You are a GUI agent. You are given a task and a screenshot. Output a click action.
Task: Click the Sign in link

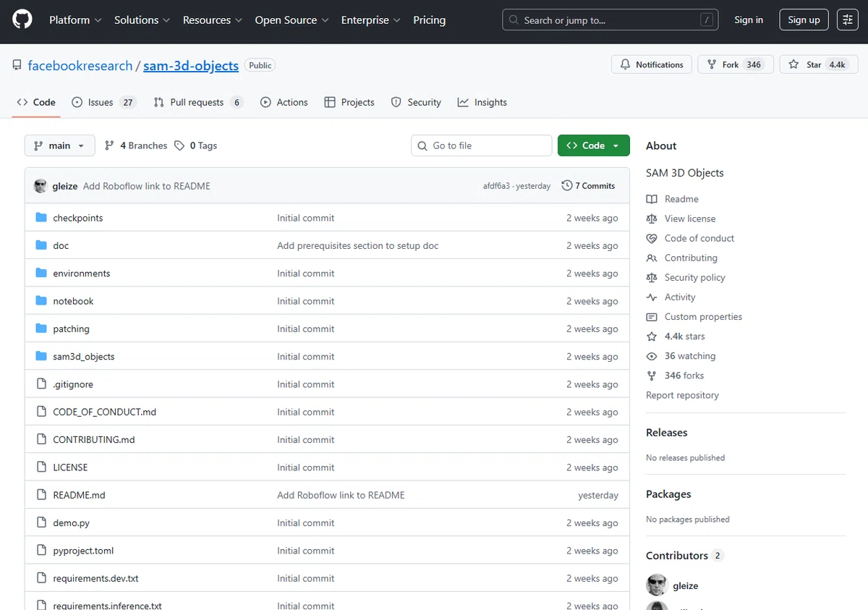point(749,20)
